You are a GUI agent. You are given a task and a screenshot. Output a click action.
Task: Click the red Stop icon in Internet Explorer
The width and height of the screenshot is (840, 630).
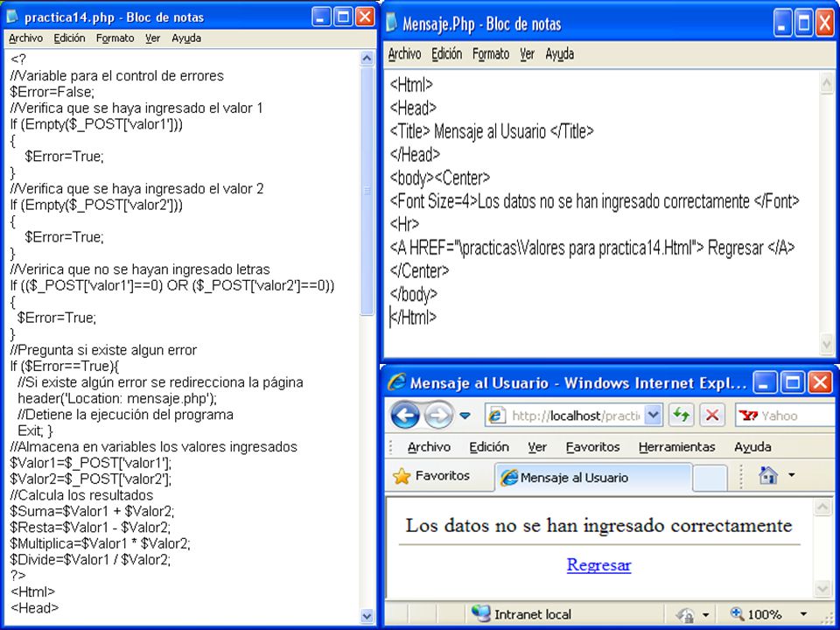point(712,415)
